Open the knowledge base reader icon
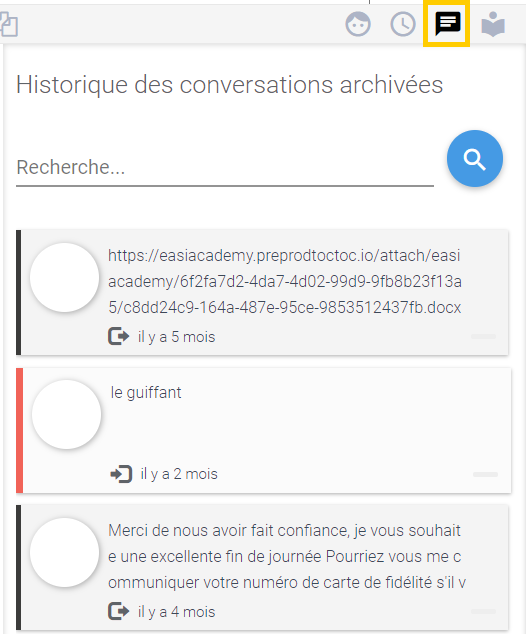This screenshot has width=526, height=634. (493, 24)
